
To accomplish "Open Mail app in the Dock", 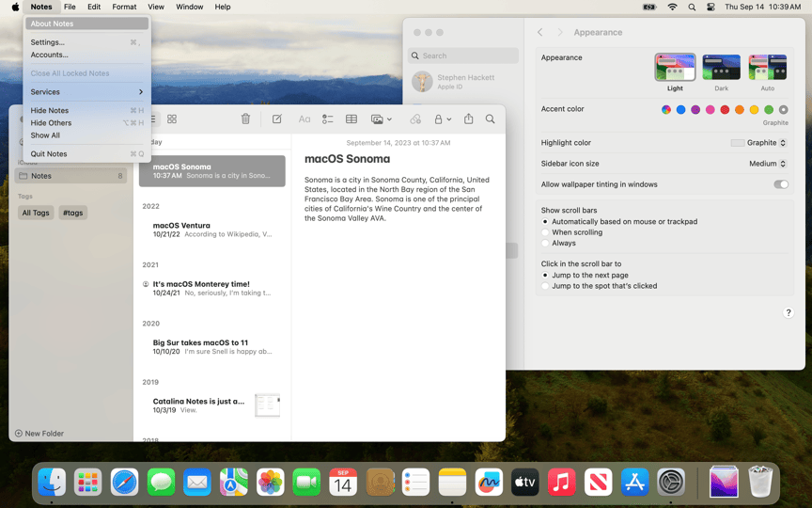I will pyautogui.click(x=197, y=483).
